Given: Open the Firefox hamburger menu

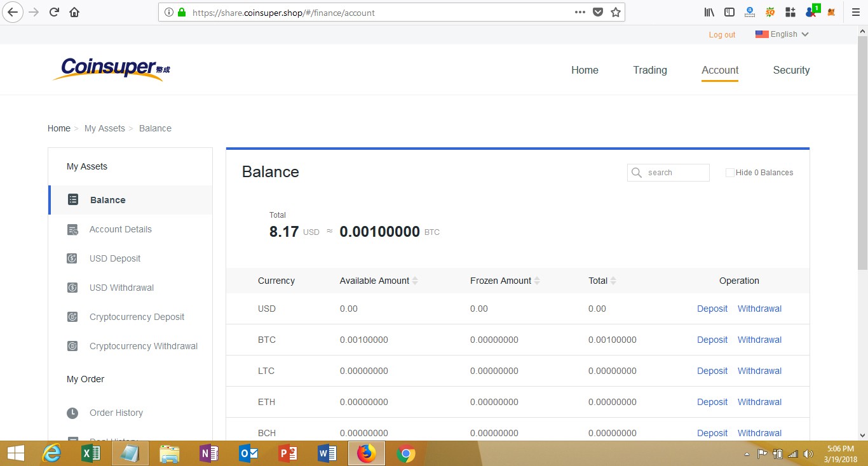Looking at the screenshot, I should [855, 12].
